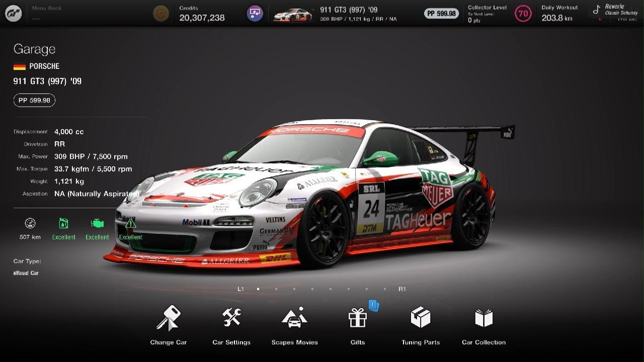The width and height of the screenshot is (644, 362).
Task: Open the Change Car key icon
Action: point(168,318)
